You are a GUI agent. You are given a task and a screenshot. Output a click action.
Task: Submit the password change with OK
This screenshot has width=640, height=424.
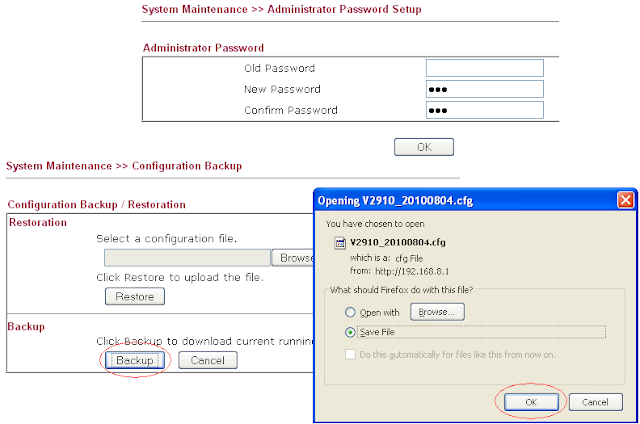(424, 147)
